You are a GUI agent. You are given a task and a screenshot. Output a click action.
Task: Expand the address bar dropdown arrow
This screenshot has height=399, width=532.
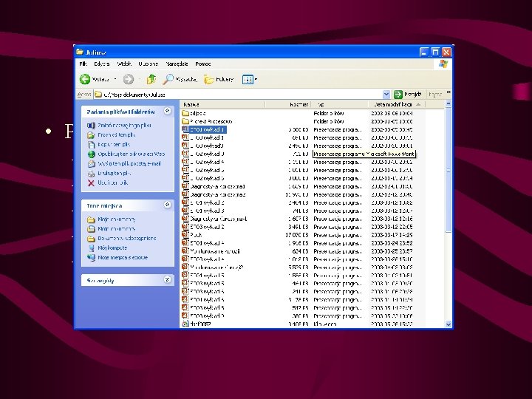point(386,94)
